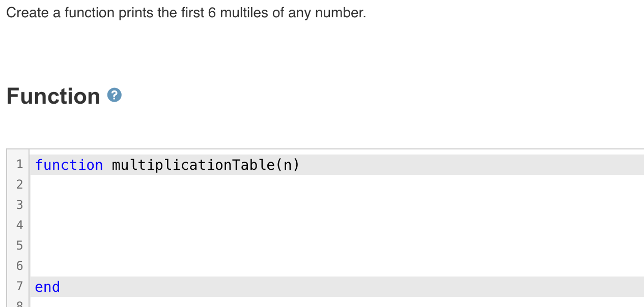Screen dimensions: 644x307
Task: Click line number 5 in the gutter
Action: pyautogui.click(x=19, y=245)
